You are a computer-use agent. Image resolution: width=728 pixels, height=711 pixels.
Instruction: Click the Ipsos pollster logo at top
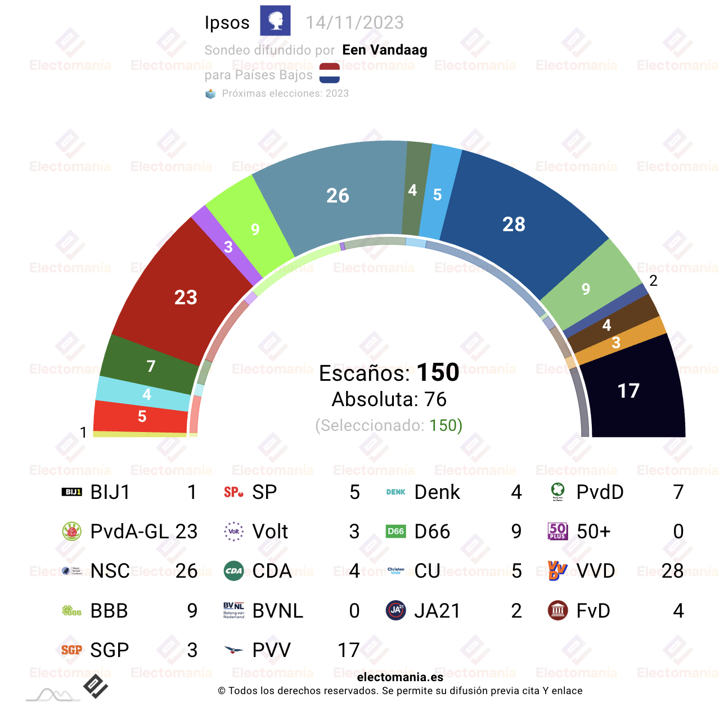(x=275, y=21)
